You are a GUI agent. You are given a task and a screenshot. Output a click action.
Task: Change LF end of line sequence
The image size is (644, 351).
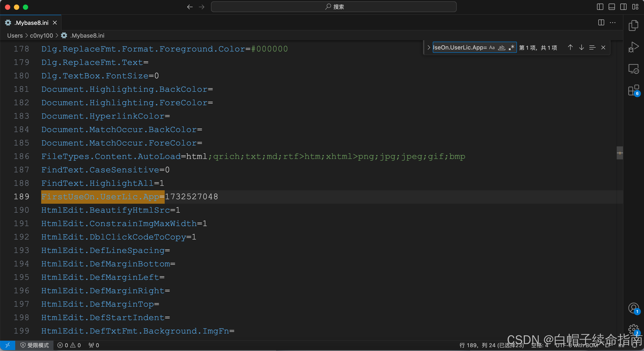click(608, 345)
